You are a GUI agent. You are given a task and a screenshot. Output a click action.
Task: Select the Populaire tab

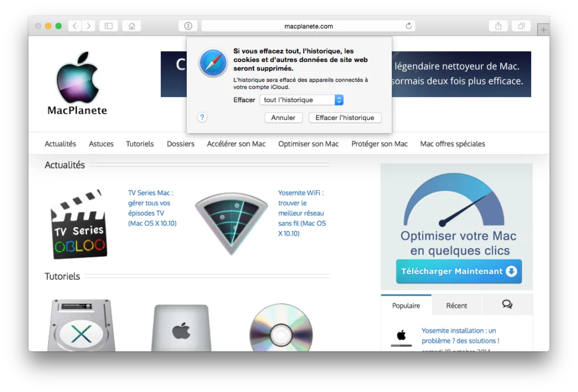click(x=406, y=305)
